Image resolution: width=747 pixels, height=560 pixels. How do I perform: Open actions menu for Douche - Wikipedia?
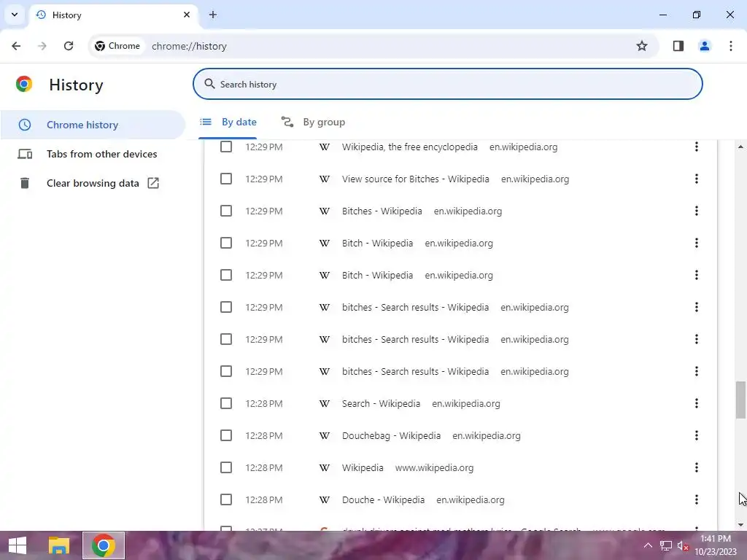click(x=697, y=499)
